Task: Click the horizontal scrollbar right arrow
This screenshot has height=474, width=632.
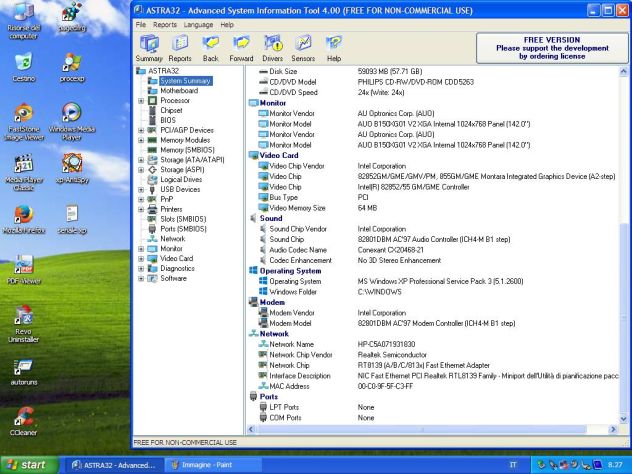Action: point(613,429)
